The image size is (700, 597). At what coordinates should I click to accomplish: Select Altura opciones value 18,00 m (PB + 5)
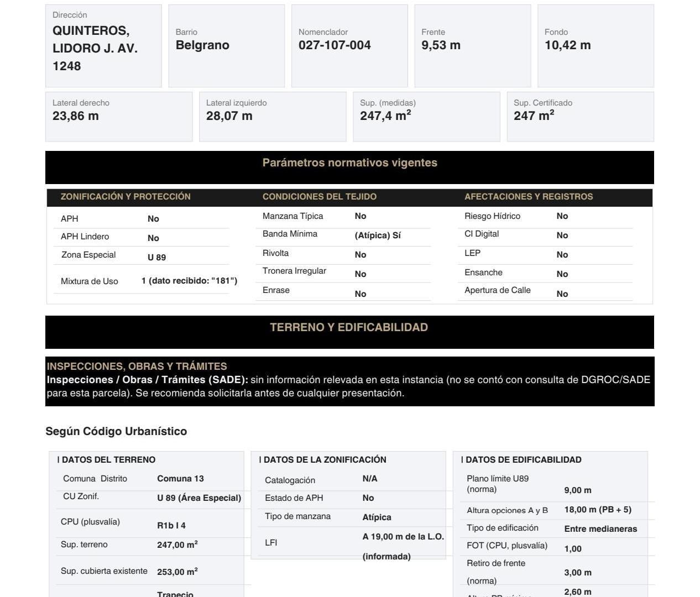pos(598,510)
